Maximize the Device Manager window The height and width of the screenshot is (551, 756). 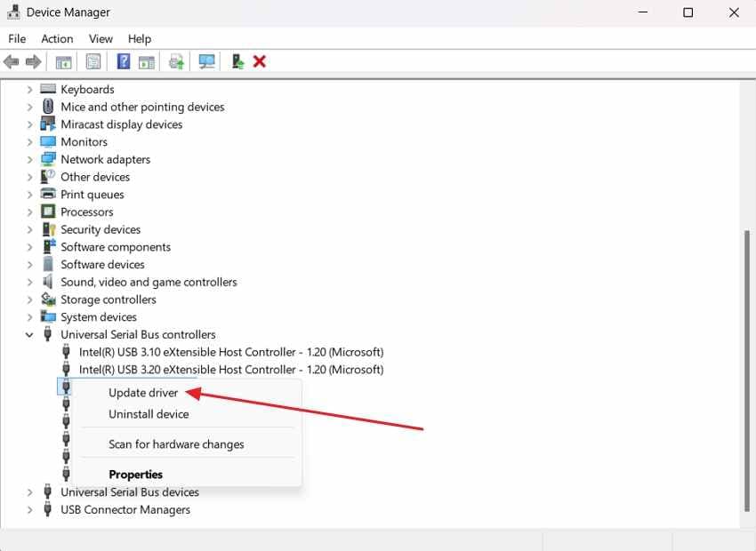click(688, 12)
